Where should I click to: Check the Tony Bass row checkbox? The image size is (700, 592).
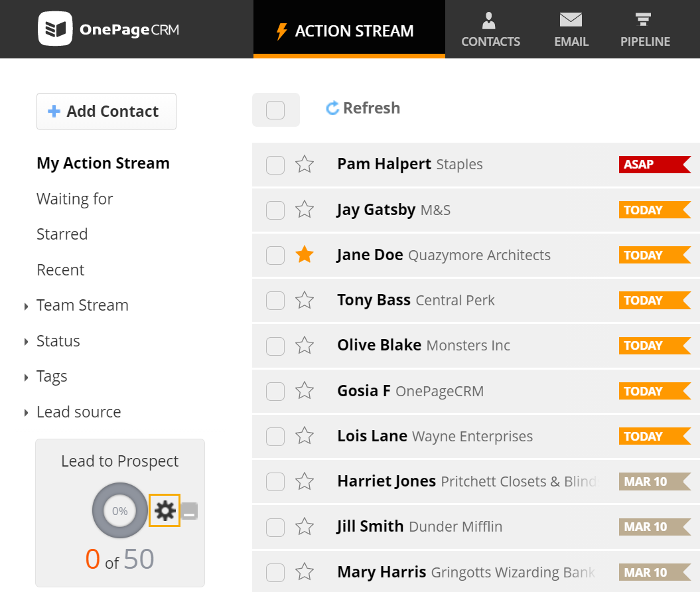click(275, 301)
